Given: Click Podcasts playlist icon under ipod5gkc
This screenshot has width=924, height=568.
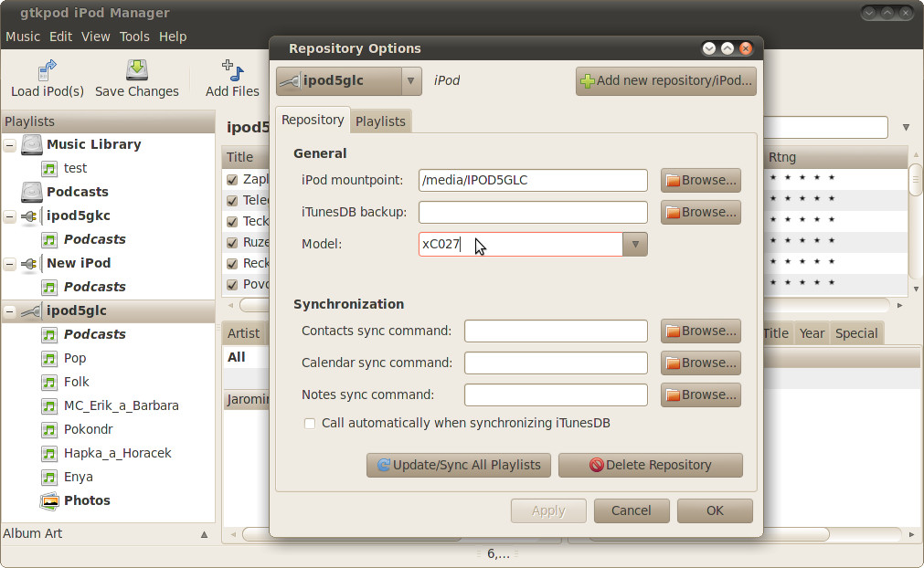Looking at the screenshot, I should tap(49, 239).
